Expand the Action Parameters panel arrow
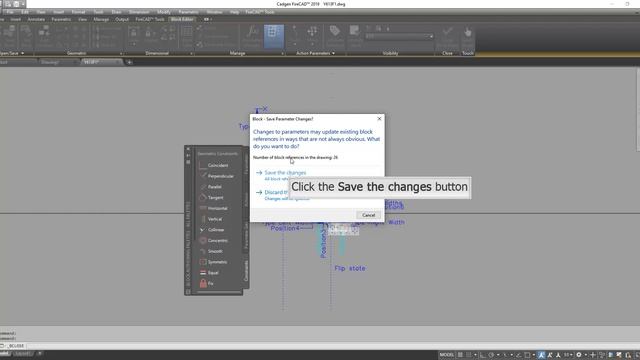640x360 pixels. tap(333, 53)
